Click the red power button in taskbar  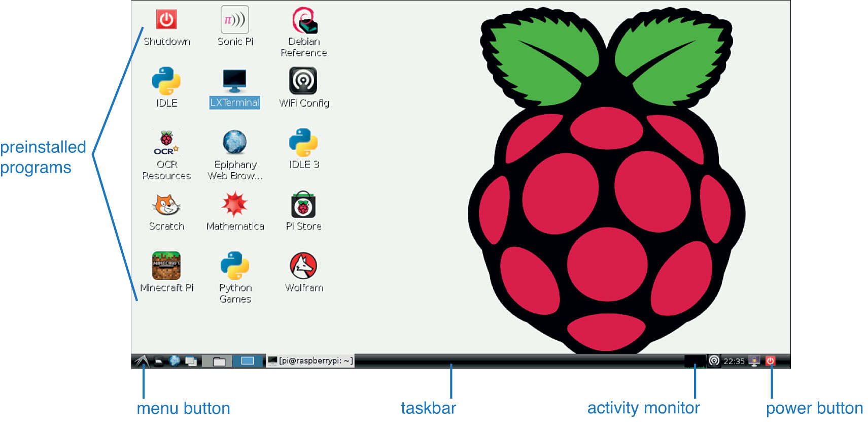[770, 361]
